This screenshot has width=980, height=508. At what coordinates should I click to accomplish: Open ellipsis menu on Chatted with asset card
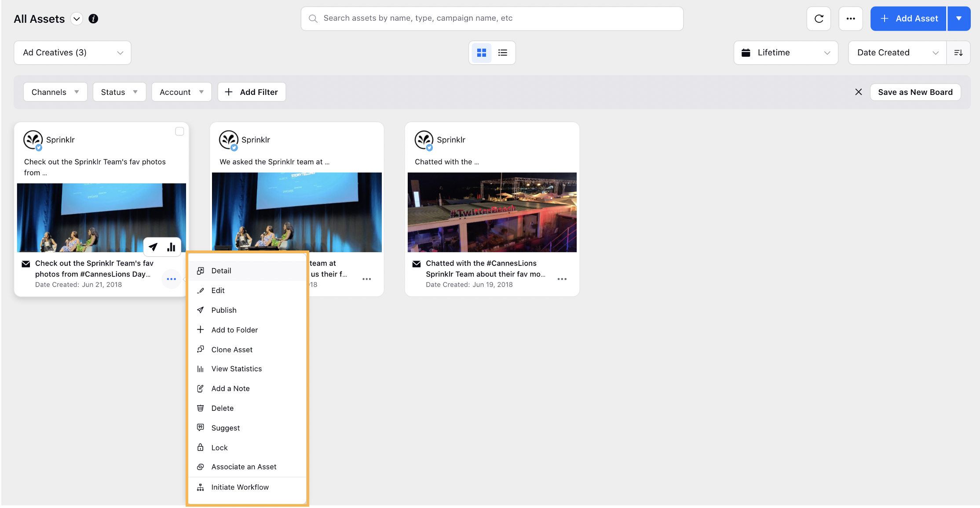coord(562,279)
